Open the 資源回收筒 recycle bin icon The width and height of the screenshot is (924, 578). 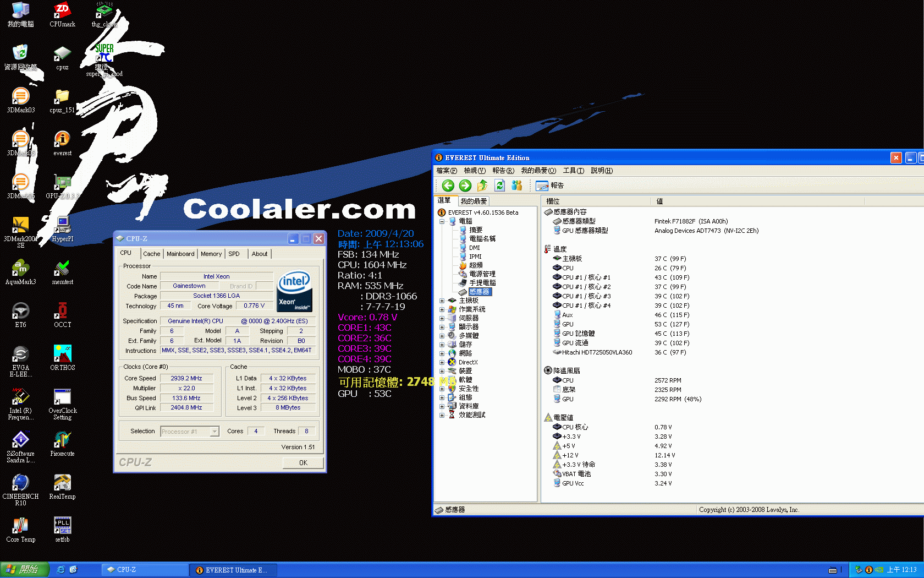click(20, 58)
